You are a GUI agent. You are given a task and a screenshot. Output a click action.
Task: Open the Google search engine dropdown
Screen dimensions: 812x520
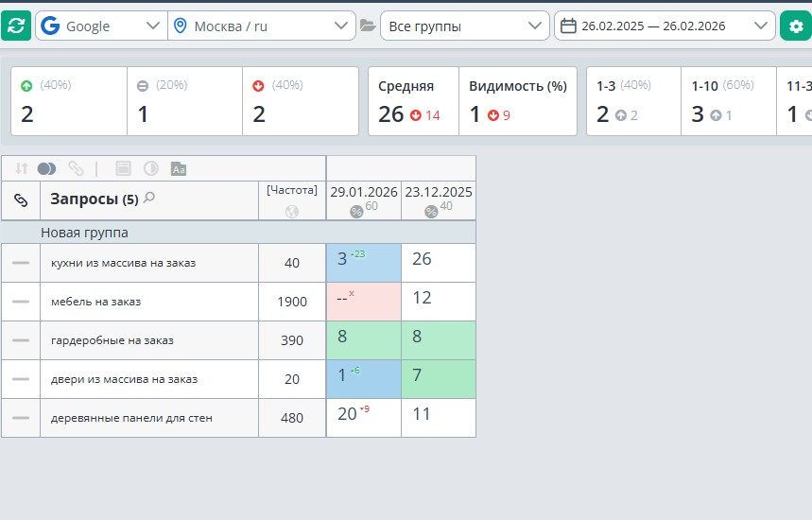point(101,26)
